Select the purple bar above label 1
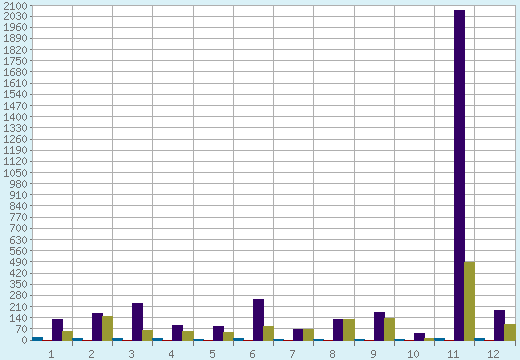This screenshot has height=360, width=520. [x=57, y=330]
